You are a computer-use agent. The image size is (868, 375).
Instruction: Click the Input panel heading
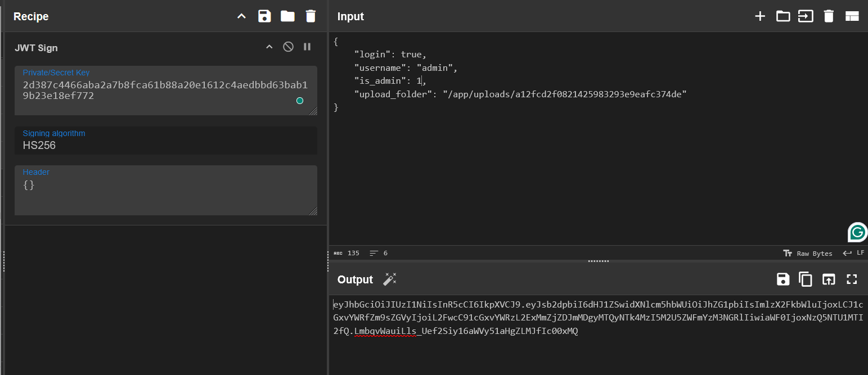(350, 16)
